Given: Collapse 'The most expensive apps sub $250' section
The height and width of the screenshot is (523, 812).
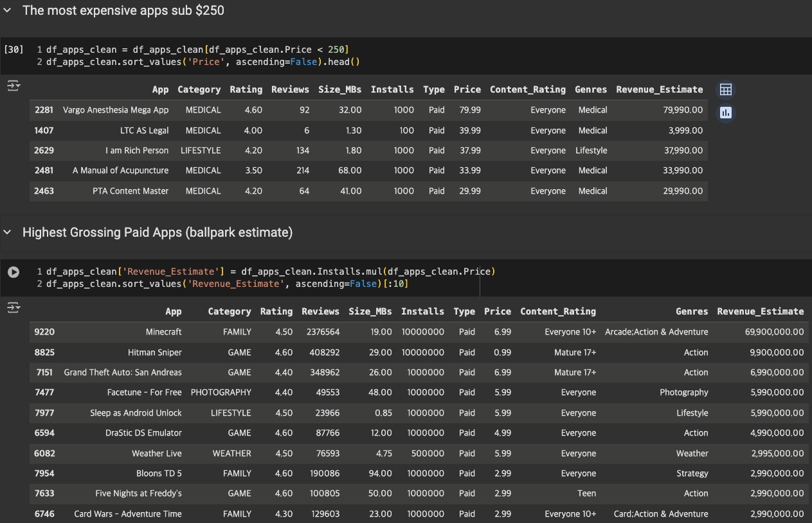Looking at the screenshot, I should pyautogui.click(x=8, y=10).
